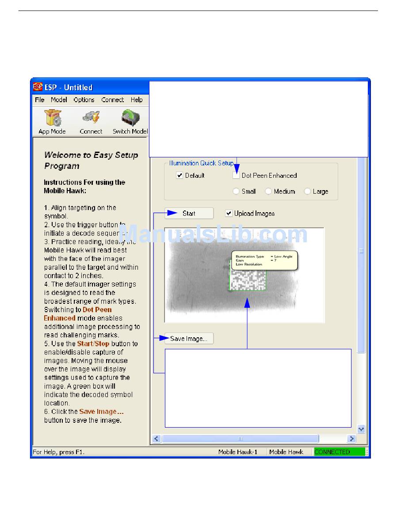This screenshot has width=420, height=516.
Task: Uncheck the Default illumination checkbox
Action: [x=179, y=176]
